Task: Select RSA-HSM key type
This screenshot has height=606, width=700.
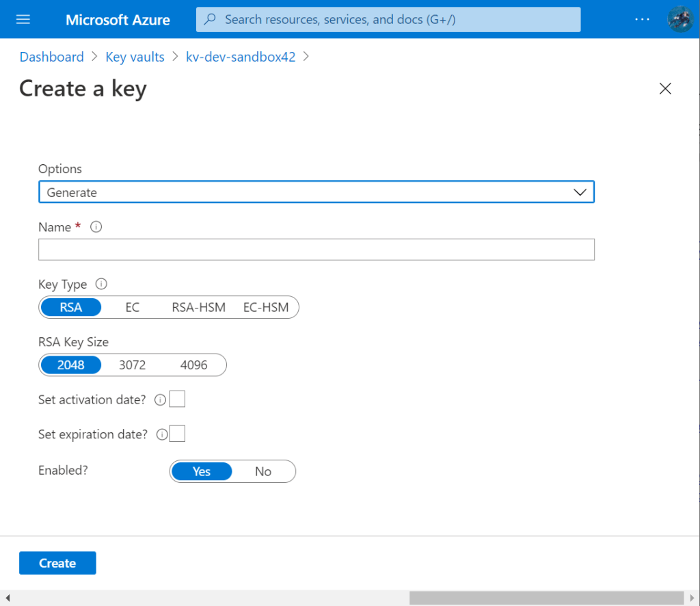Action: pyautogui.click(x=198, y=307)
